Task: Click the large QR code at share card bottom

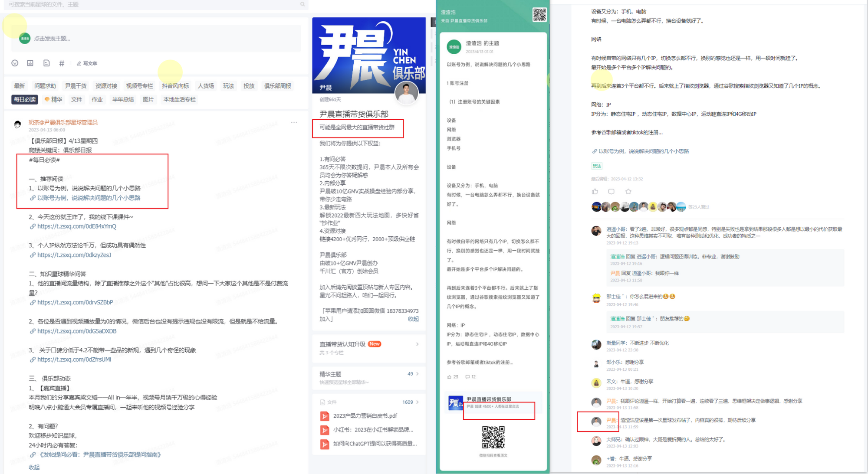Action: [493, 437]
